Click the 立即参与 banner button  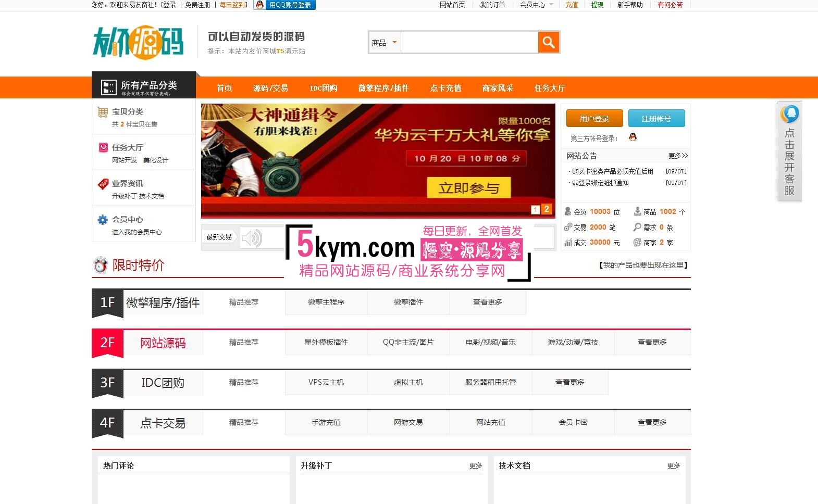[468, 188]
